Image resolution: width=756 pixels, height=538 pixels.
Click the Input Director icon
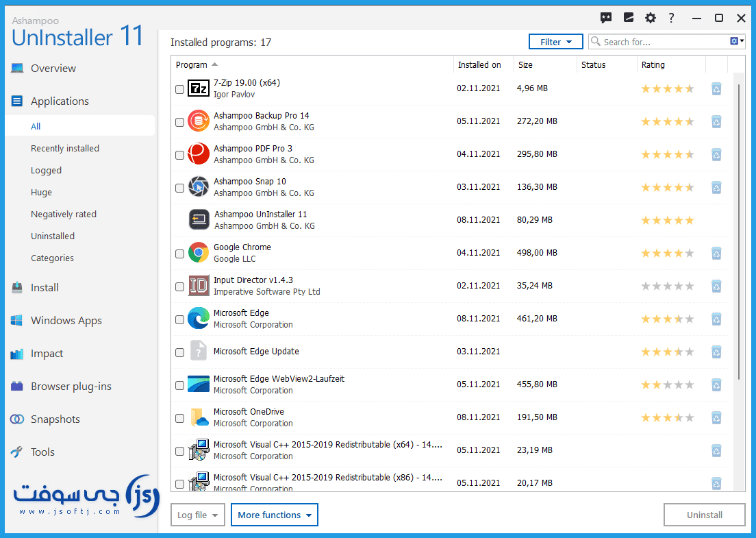(198, 286)
